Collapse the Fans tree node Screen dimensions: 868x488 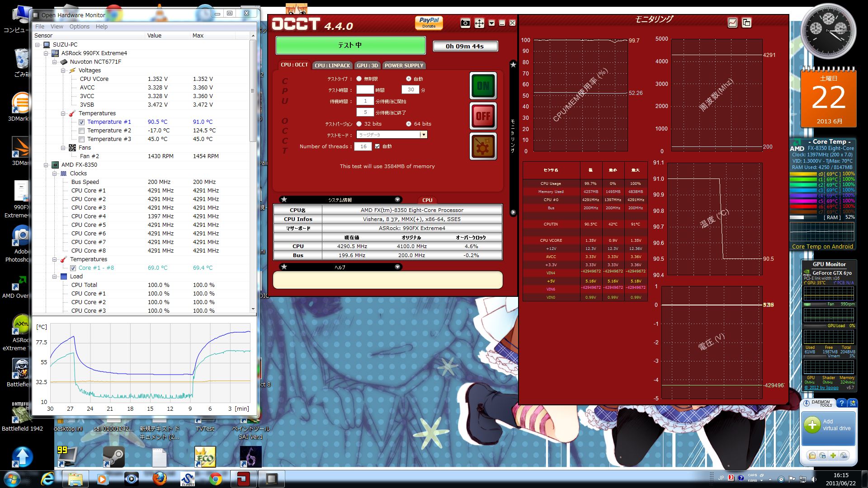[63, 148]
